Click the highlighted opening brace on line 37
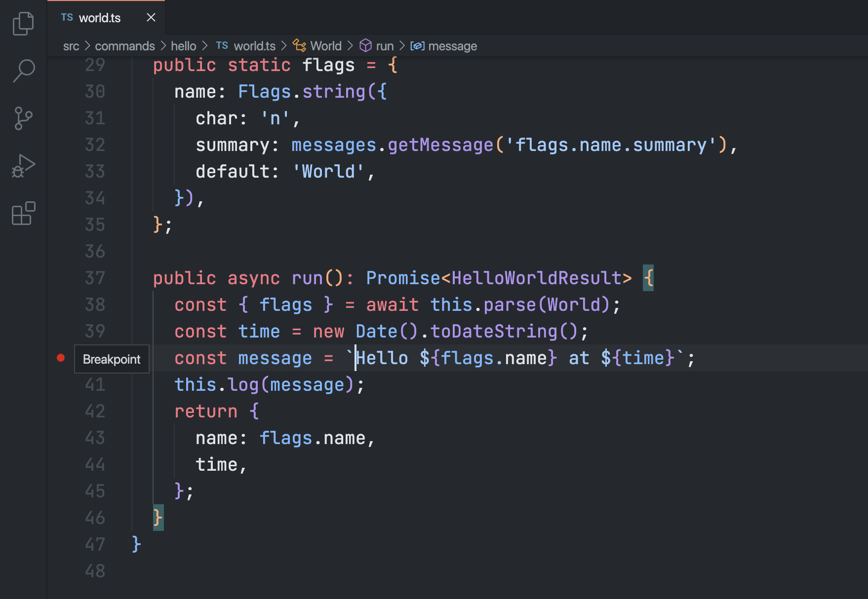Screen dimensions: 868x599 click(648, 278)
